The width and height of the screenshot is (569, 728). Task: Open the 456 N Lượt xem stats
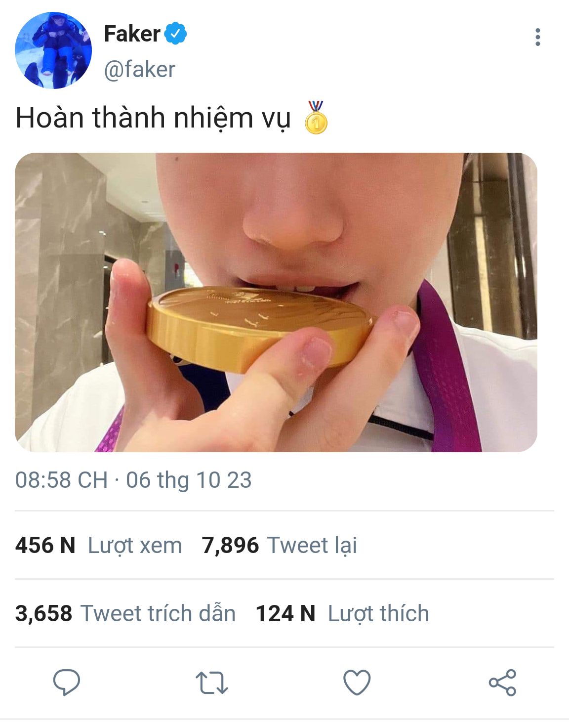click(x=99, y=545)
